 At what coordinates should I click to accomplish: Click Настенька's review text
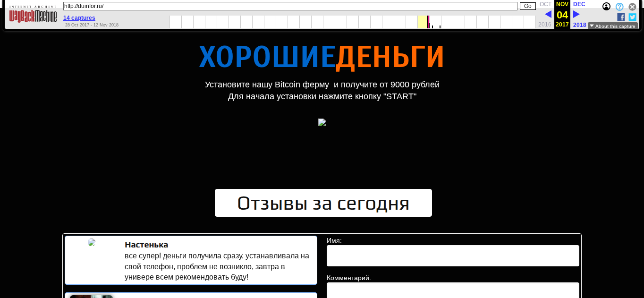(x=217, y=266)
